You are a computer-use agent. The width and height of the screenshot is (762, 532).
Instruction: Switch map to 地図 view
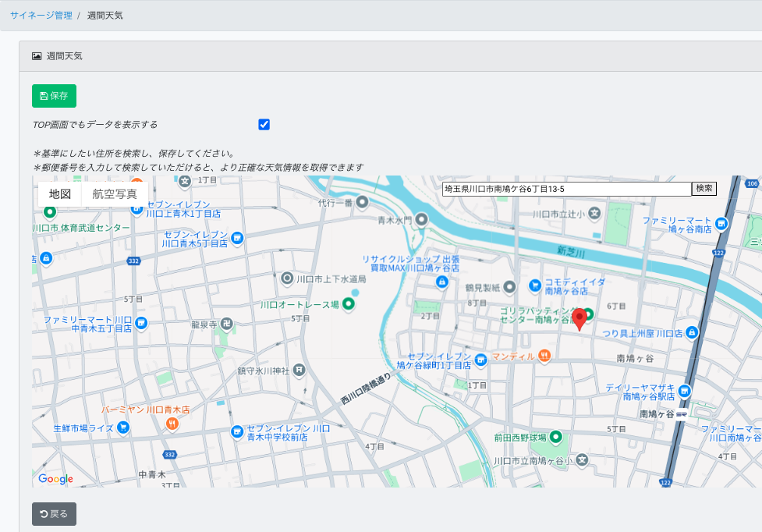(x=60, y=194)
